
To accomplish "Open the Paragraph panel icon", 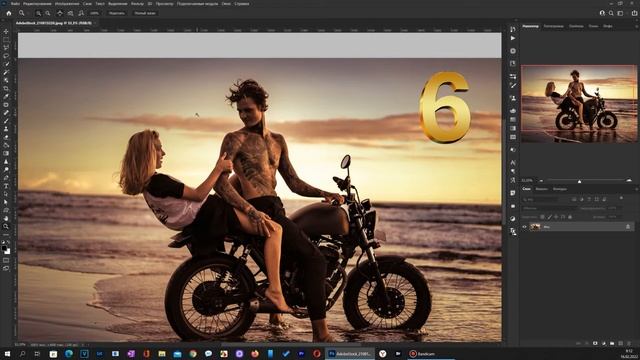I will pyautogui.click(x=513, y=171).
